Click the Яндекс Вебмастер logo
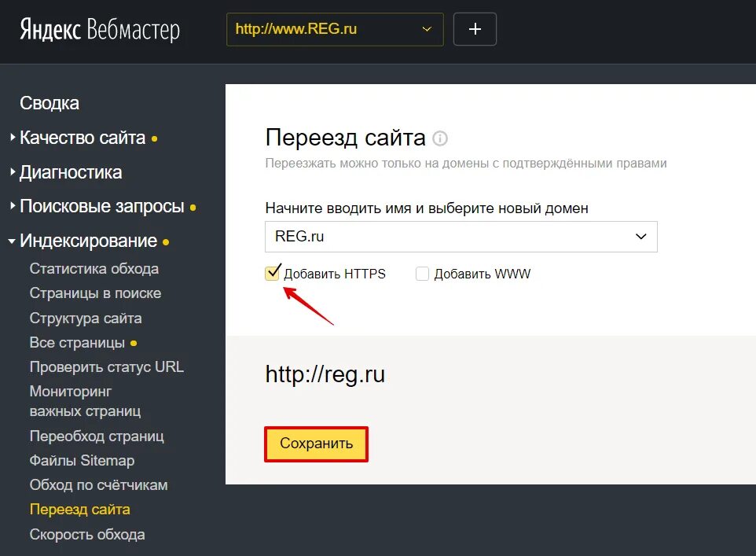756x556 pixels. (100, 30)
